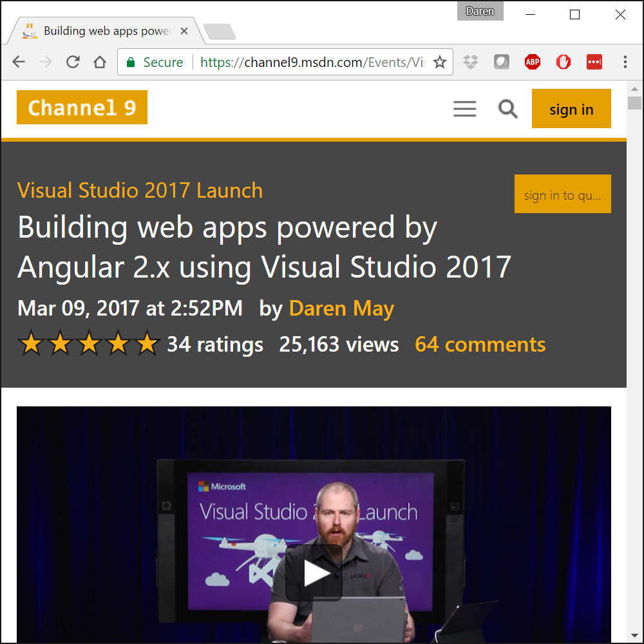Open the Chrome three-dot menu

[x=625, y=62]
